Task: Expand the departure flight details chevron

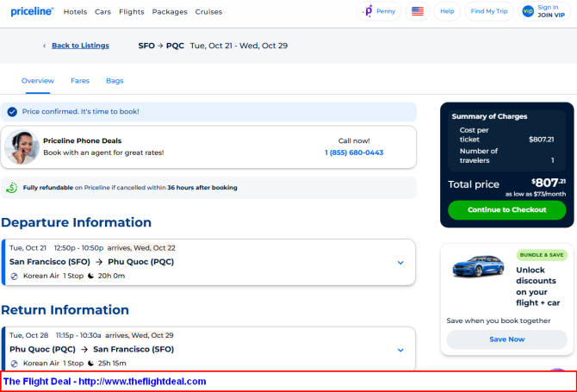Action: (400, 263)
